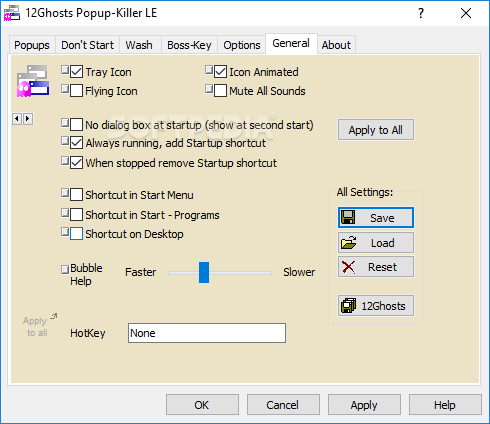Enable No dialog box at startup
Viewport: 490px width, 424px height.
point(77,125)
